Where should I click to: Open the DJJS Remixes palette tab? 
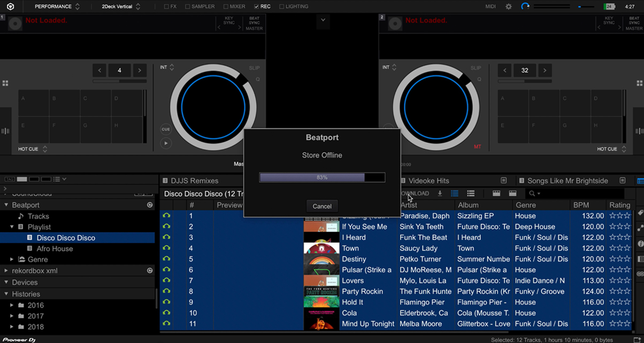(194, 181)
